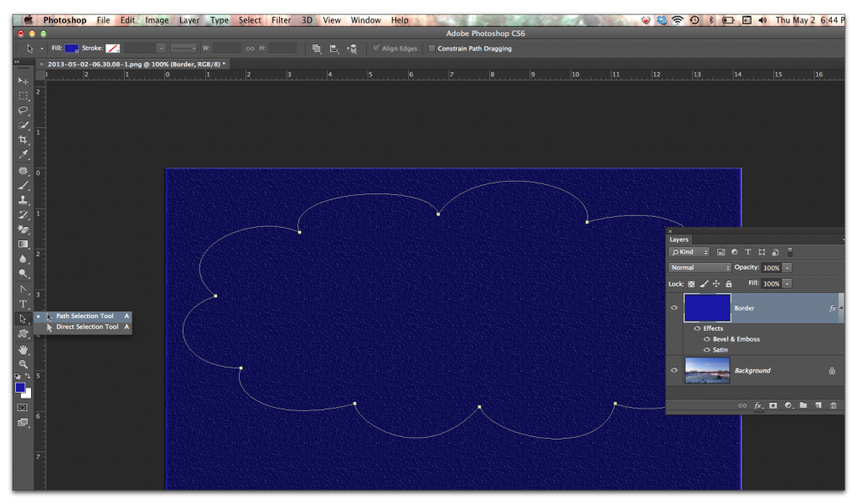The width and height of the screenshot is (858, 504).
Task: Create a new layer group
Action: coord(804,405)
